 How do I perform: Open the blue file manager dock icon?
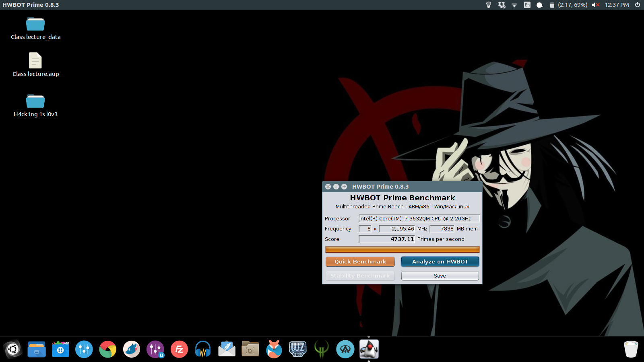pyautogui.click(x=37, y=349)
